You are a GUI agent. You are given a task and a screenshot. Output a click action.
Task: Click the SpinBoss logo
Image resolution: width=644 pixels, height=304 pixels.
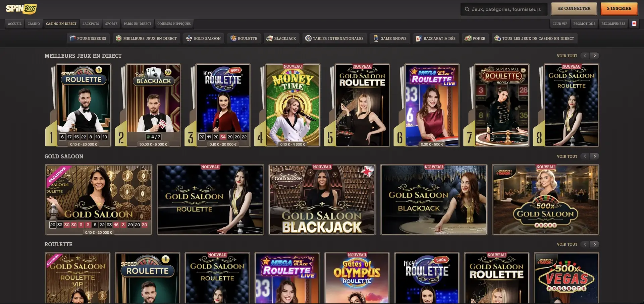tap(21, 9)
